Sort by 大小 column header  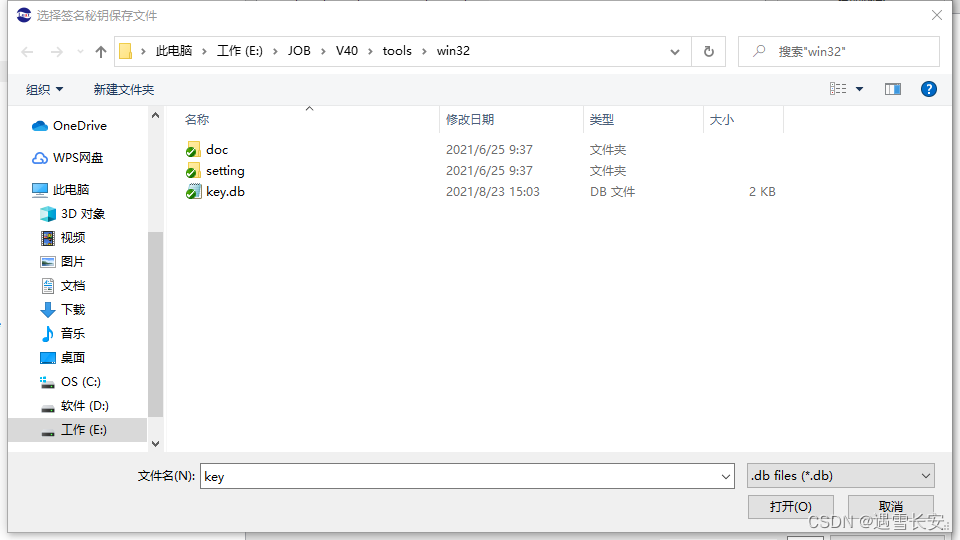click(722, 119)
